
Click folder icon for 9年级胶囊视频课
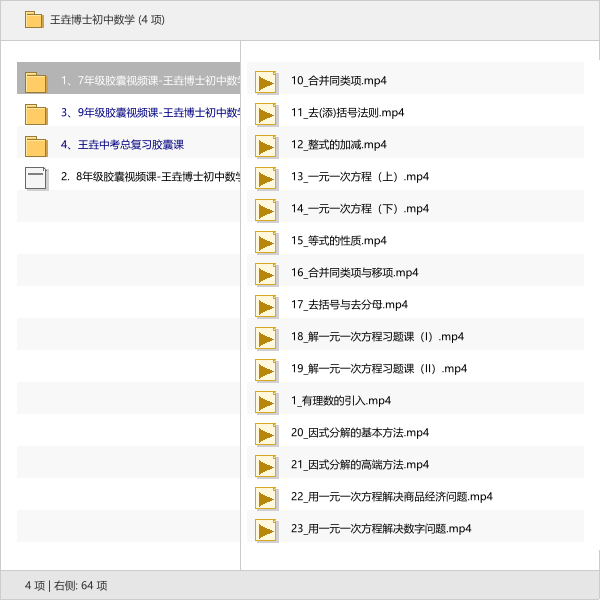click(x=36, y=114)
